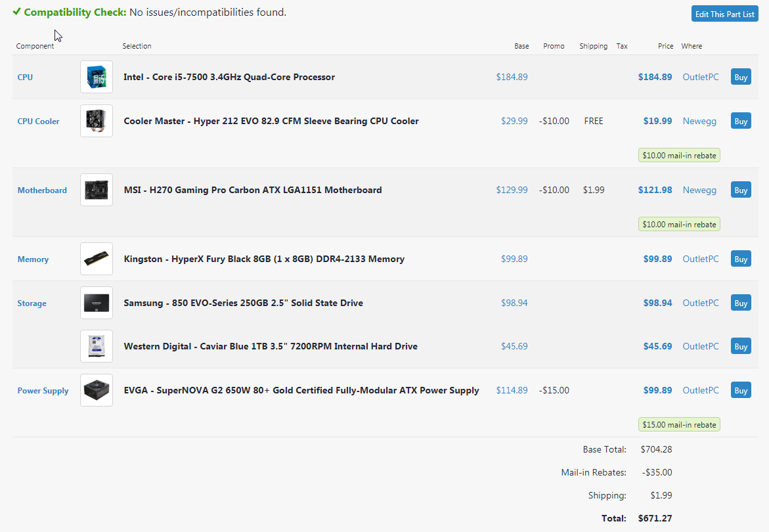
Task: Click $10.00 mail-in rebate badge under motherboard
Action: coord(679,225)
